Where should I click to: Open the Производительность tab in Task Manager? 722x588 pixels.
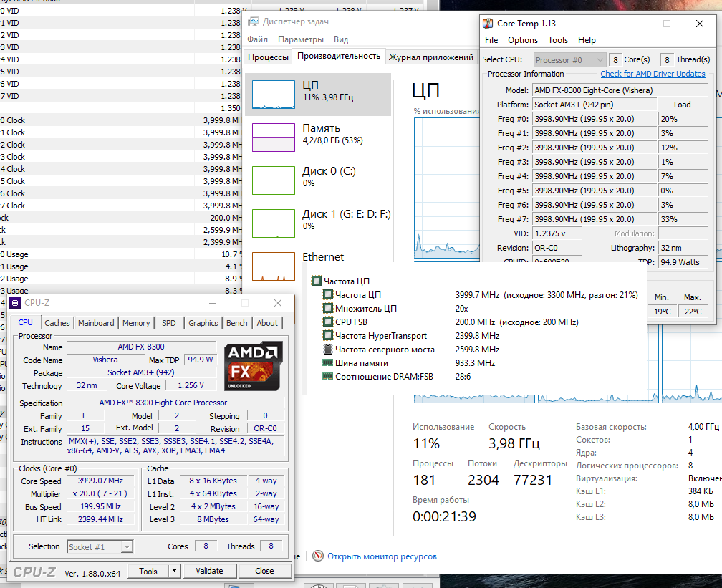pyautogui.click(x=338, y=56)
